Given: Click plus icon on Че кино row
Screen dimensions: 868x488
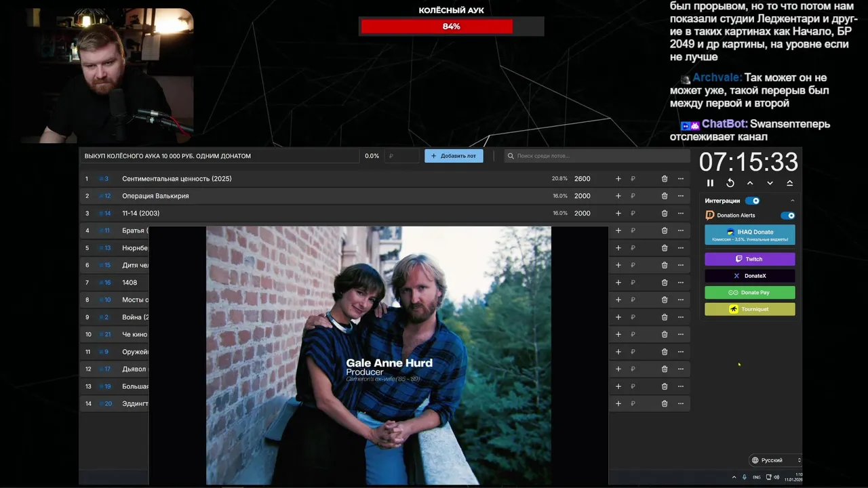Looking at the screenshot, I should (618, 334).
